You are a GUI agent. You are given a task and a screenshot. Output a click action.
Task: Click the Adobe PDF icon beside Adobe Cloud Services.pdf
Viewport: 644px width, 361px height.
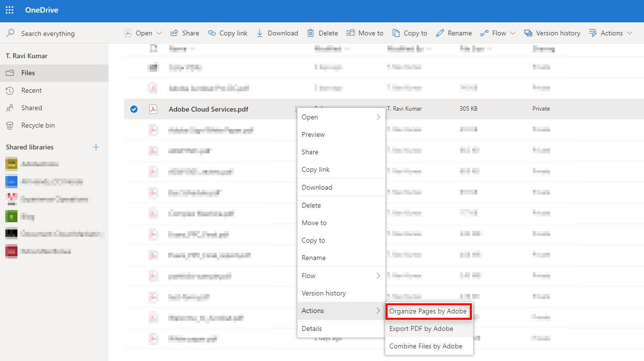tap(154, 109)
